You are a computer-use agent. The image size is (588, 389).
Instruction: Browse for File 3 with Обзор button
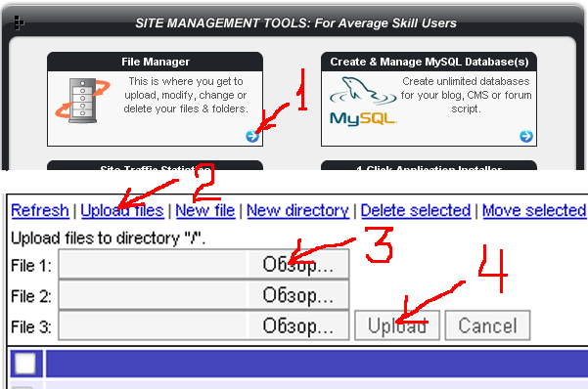click(298, 325)
